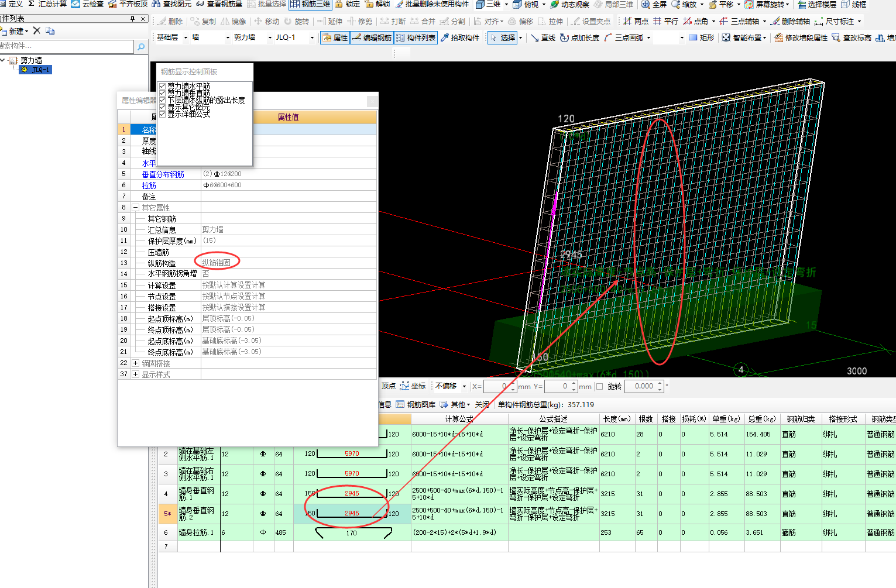Select the 矩形 rectangle drawing tool

click(702, 37)
